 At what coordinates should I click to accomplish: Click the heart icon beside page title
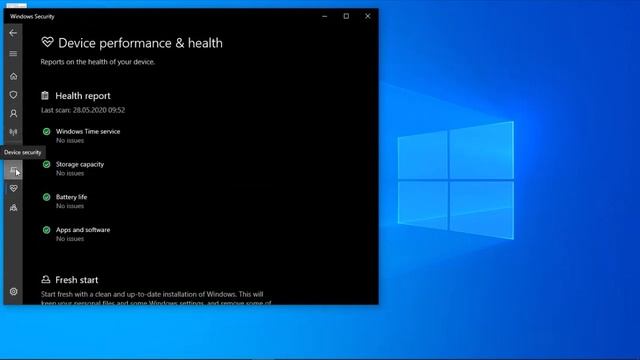[47, 42]
